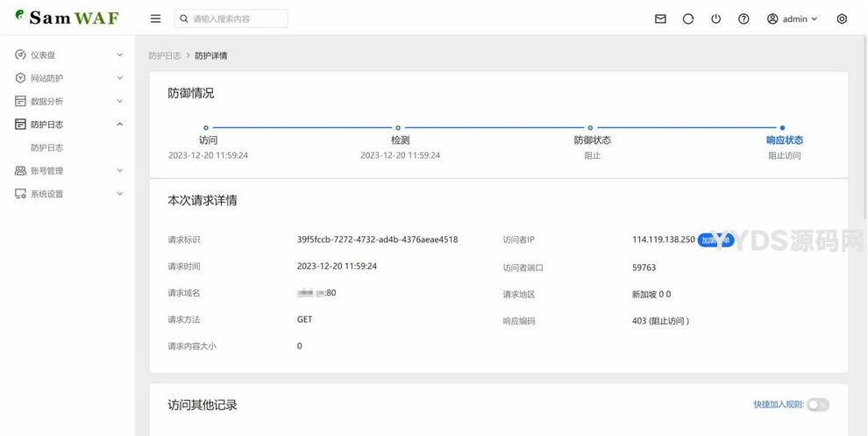Viewport: 868px width, 436px height.
Task: Click the blue button beside visitor IP
Action: coord(714,240)
